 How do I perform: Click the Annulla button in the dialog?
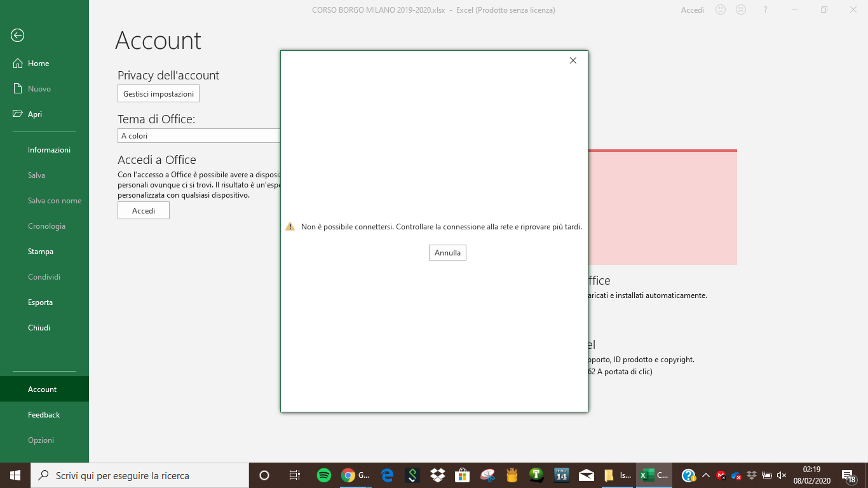pyautogui.click(x=447, y=253)
